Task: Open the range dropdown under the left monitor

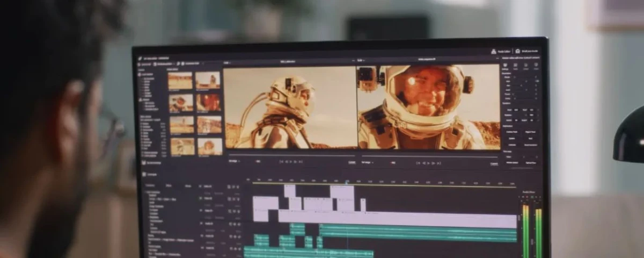Action: click(x=235, y=161)
